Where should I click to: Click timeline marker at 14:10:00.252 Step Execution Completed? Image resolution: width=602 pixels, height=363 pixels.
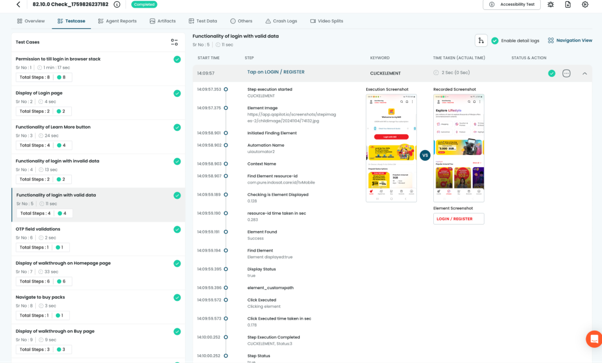click(226, 337)
